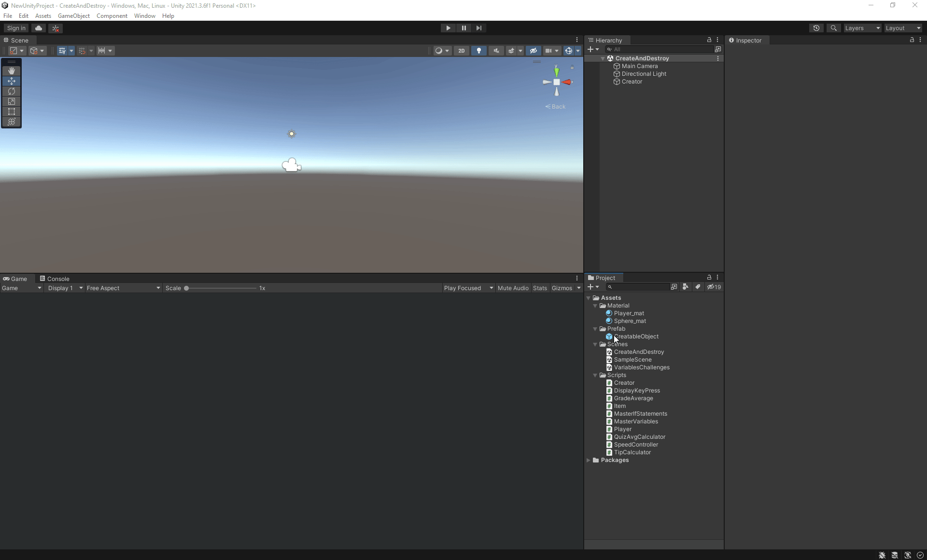Click the Stats button in Game view
Image resolution: width=927 pixels, height=560 pixels.
pyautogui.click(x=540, y=288)
